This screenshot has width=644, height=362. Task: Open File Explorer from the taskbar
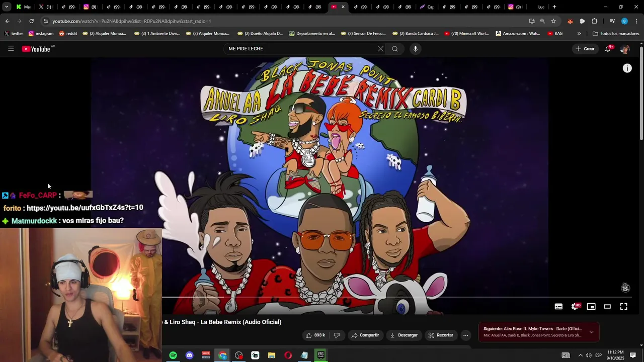(271, 355)
